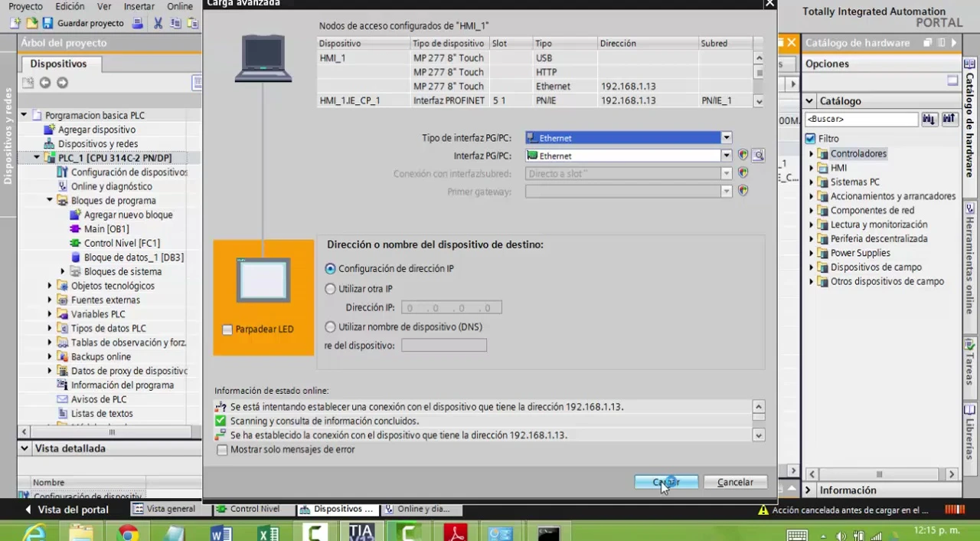Screen dimensions: 980x541
Task: Open Microsoft Word from the taskbar
Action: 221,533
